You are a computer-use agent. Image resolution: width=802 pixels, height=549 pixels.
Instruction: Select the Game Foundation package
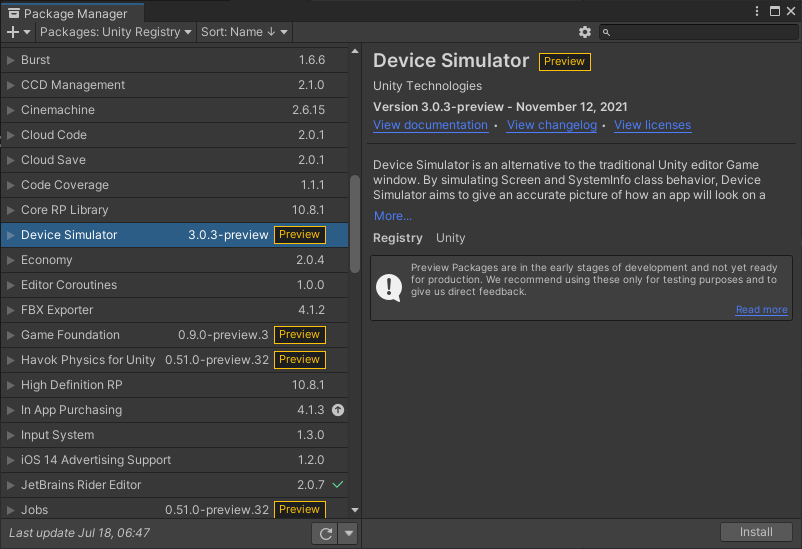click(174, 335)
